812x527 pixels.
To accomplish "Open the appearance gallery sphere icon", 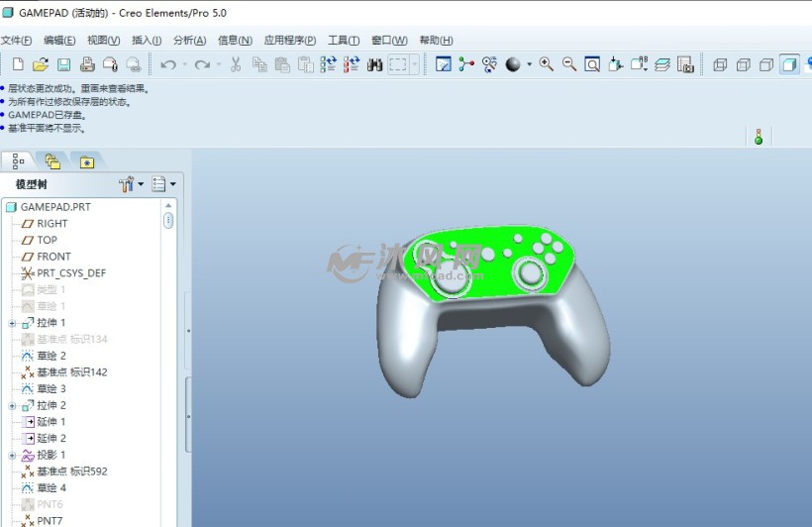I will [513, 64].
